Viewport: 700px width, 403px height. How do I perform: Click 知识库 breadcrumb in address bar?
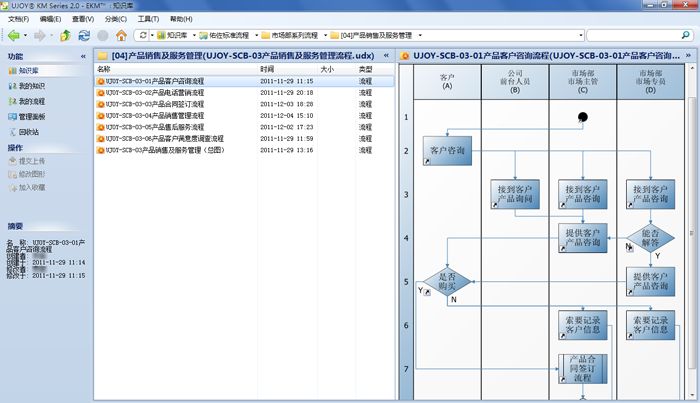[173, 35]
